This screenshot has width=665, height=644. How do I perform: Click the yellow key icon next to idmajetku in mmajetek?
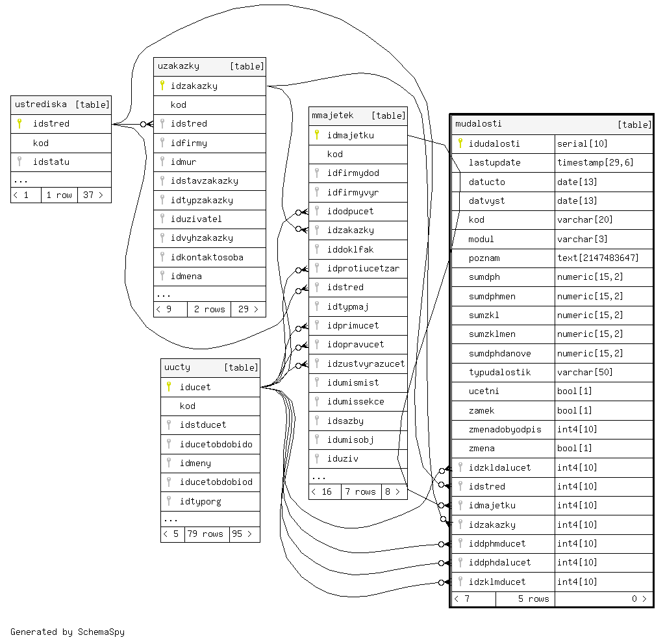[x=317, y=135]
